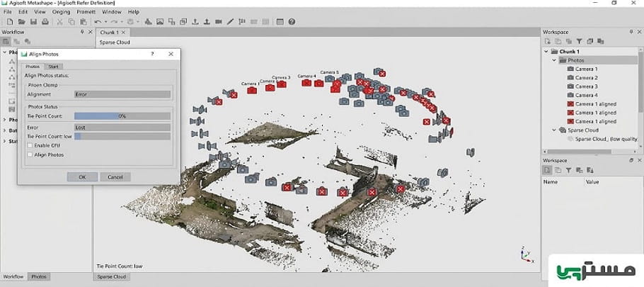
Task: Pin the upper Workspace panel
Action: (631, 32)
